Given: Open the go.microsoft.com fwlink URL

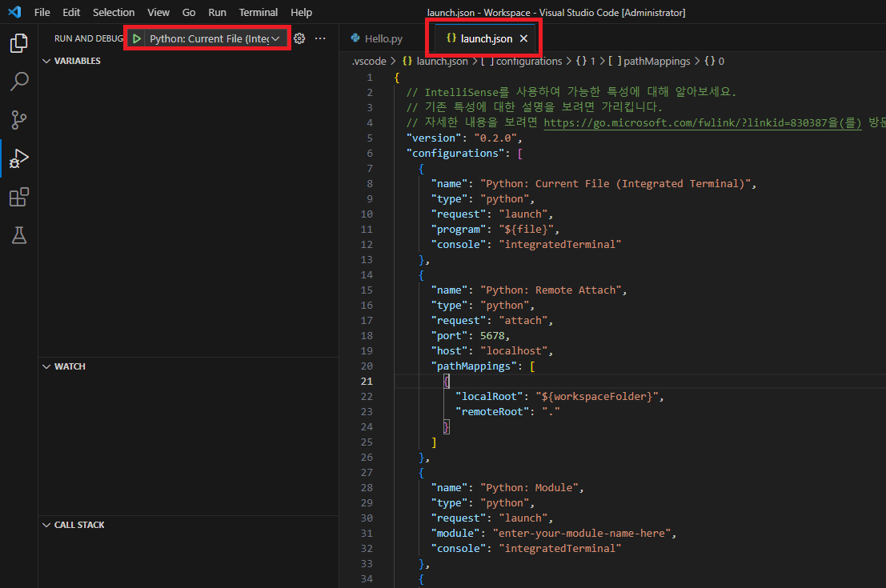Looking at the screenshot, I should click(x=703, y=122).
